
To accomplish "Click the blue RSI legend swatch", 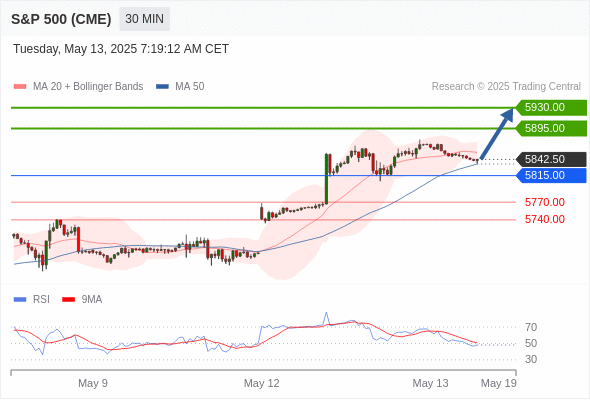I will tap(20, 300).
